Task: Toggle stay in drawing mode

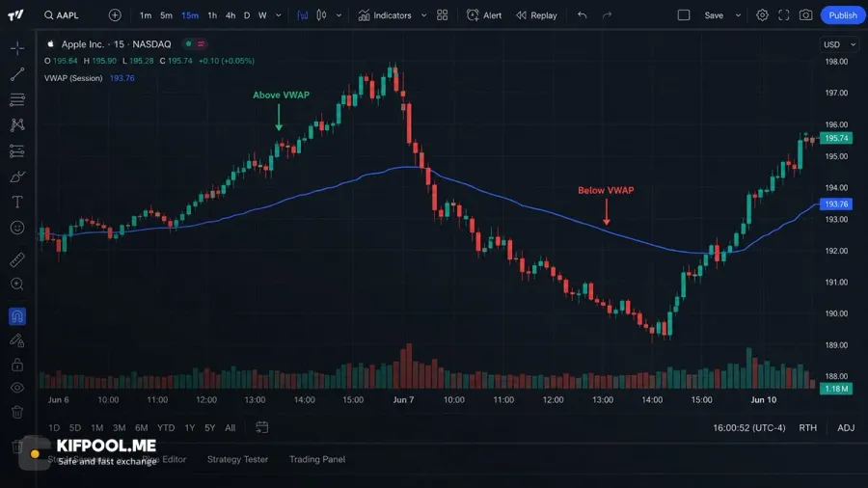Action: [x=17, y=340]
